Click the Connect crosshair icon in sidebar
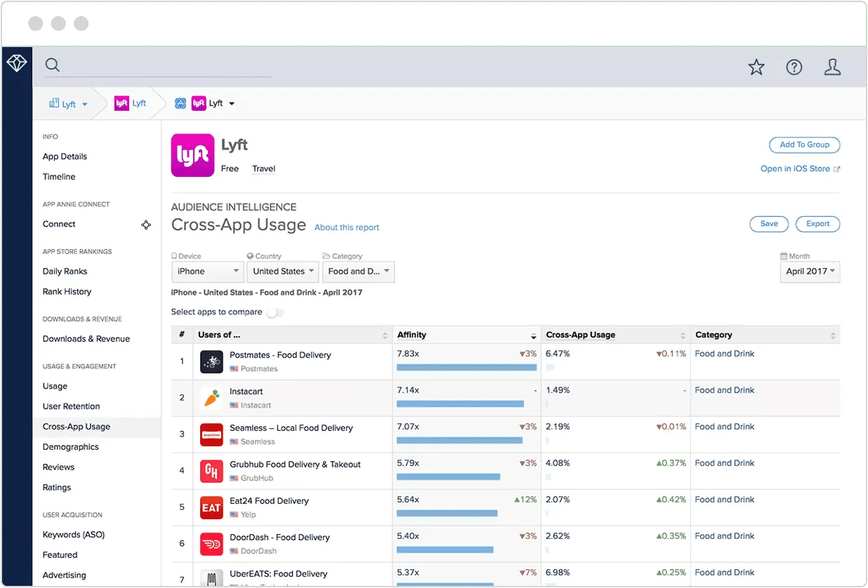 click(146, 225)
